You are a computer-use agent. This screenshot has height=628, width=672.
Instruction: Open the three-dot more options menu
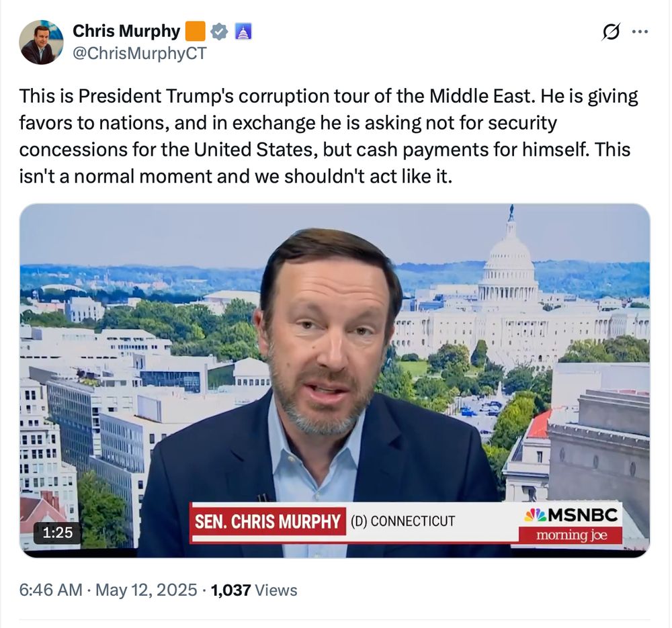coord(640,32)
